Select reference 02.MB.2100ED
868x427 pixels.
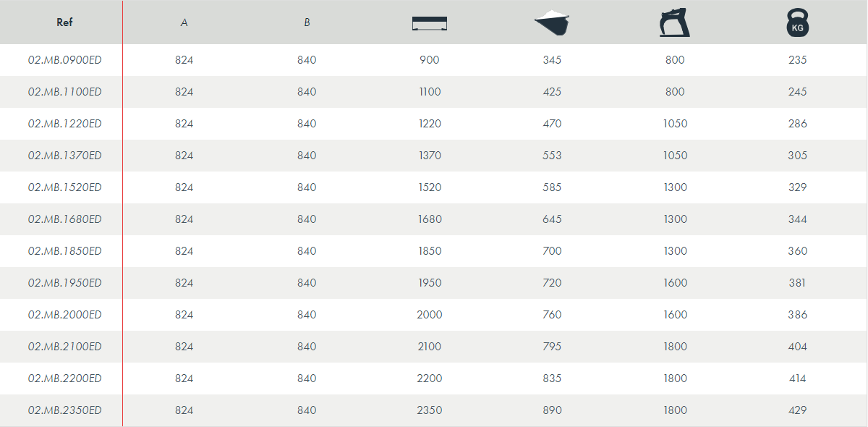[64, 347]
